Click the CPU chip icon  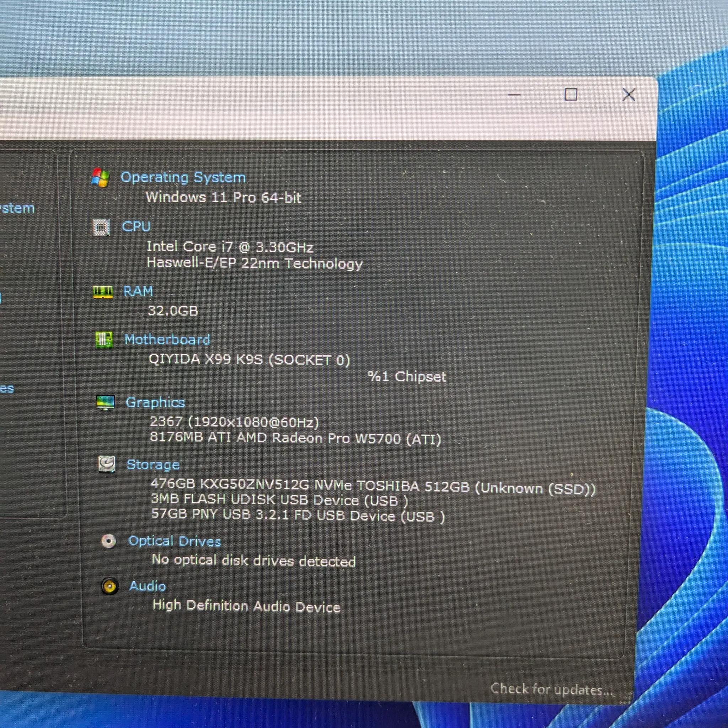102,227
